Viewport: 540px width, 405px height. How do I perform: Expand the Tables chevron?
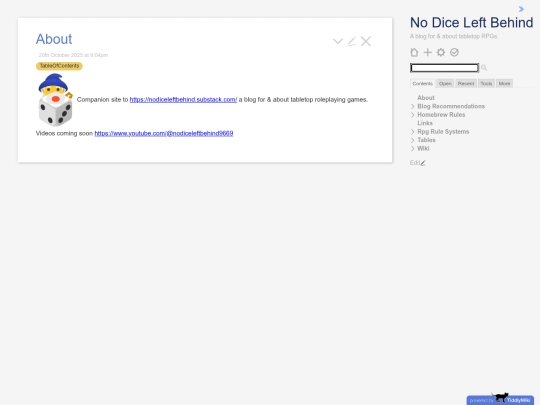[x=413, y=140]
